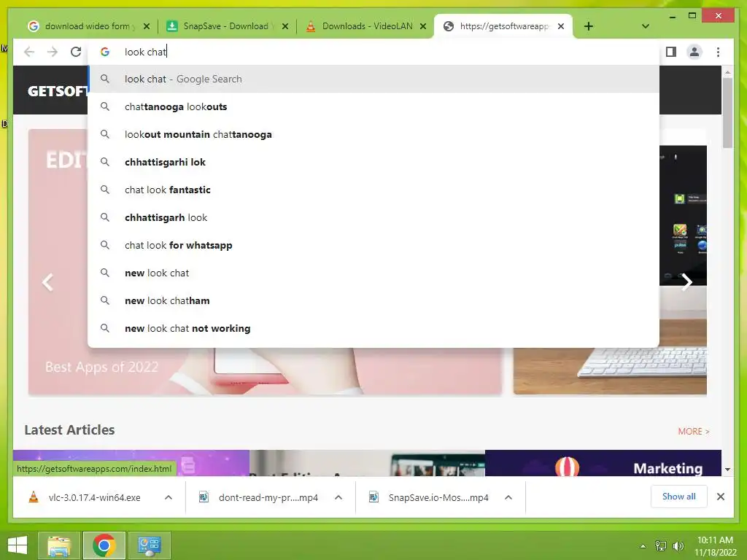Open the SnapSave.io-Mos....mp4 download
Viewport: 747px width, 560px height.
(x=430, y=497)
